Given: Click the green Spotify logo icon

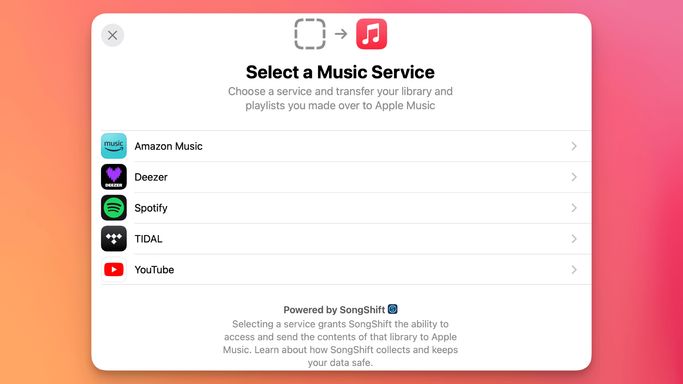Looking at the screenshot, I should 114,208.
